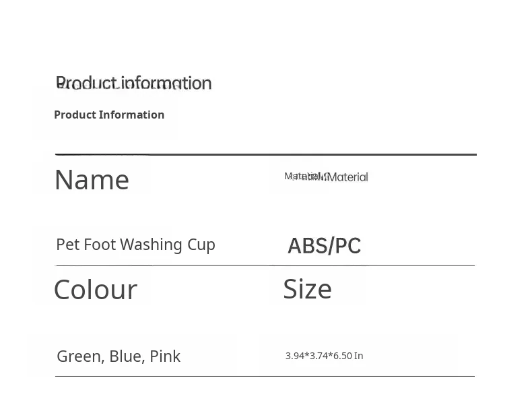Click the bold Product Information subtitle

109,115
